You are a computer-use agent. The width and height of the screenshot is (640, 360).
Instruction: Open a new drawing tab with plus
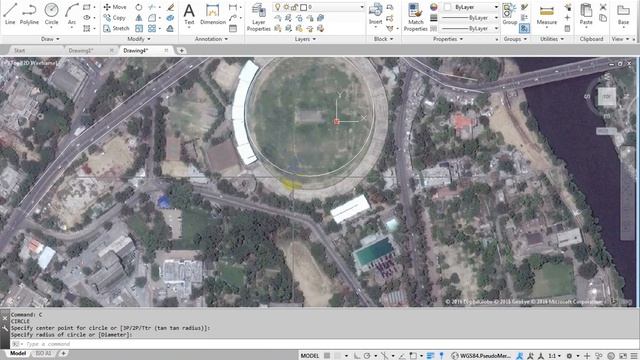(x=181, y=51)
